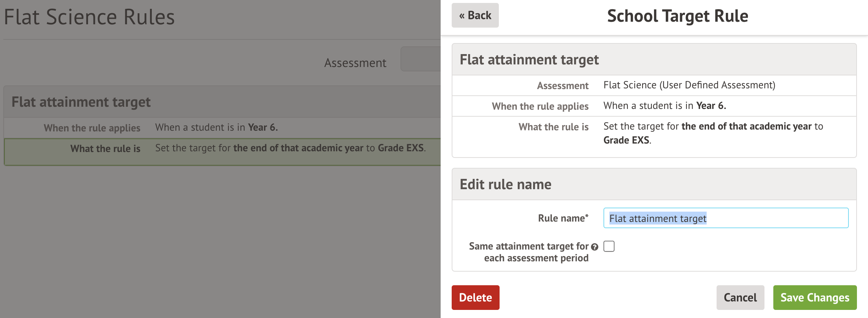This screenshot has height=318, width=868.
Task: Click the question mark help icon
Action: (x=594, y=247)
